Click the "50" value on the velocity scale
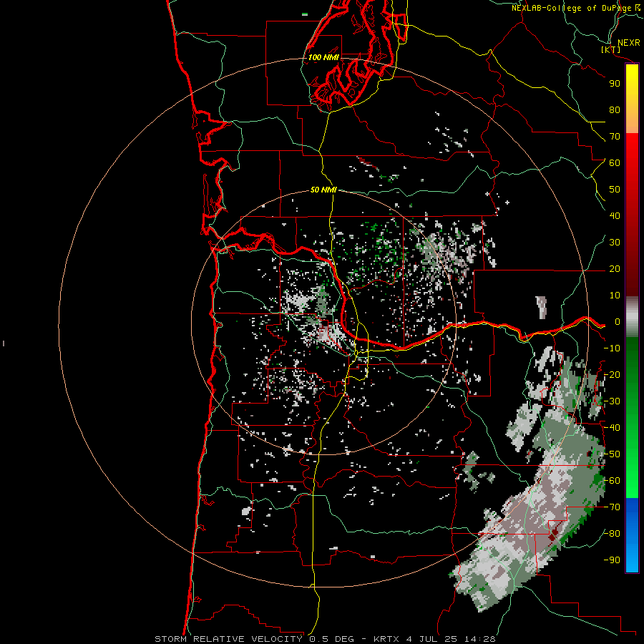Screen dimensions: 644x644 tap(615, 190)
